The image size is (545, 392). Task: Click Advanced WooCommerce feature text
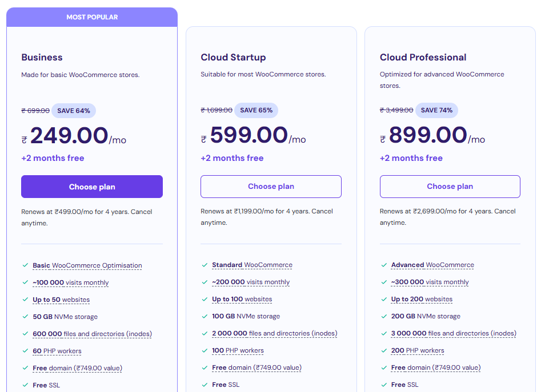(x=432, y=265)
